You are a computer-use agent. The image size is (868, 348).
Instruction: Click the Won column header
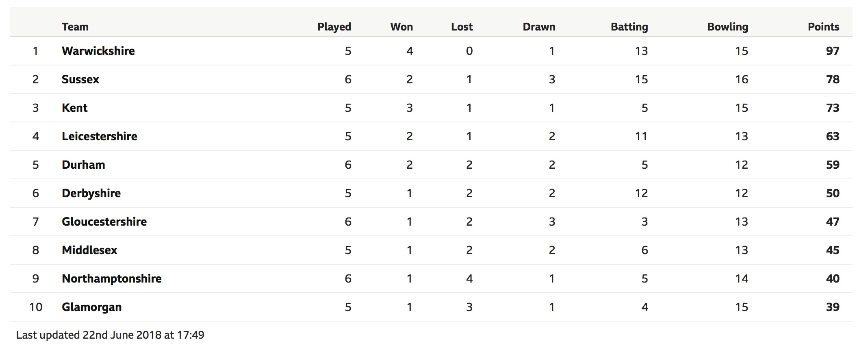click(401, 27)
